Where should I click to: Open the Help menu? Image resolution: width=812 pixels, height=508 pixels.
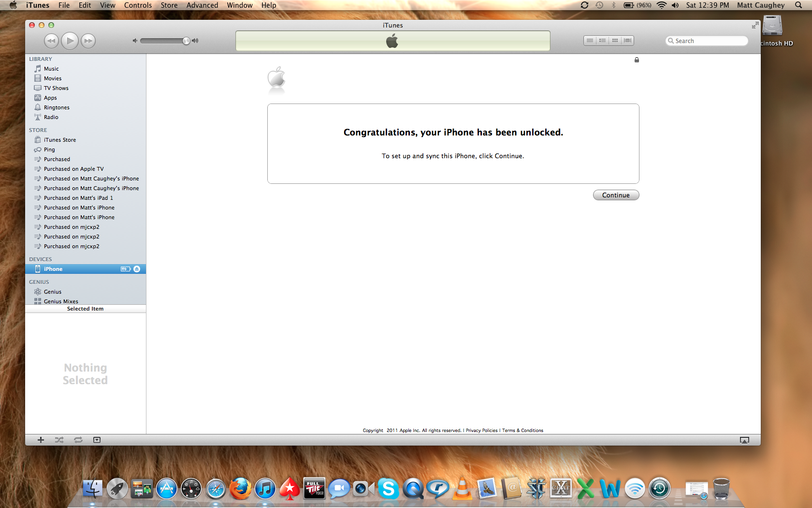[x=269, y=5]
